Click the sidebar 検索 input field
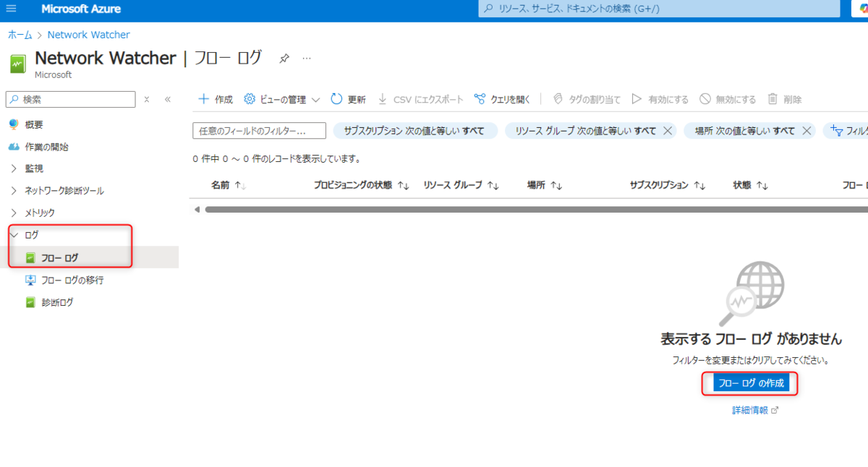 [x=70, y=99]
